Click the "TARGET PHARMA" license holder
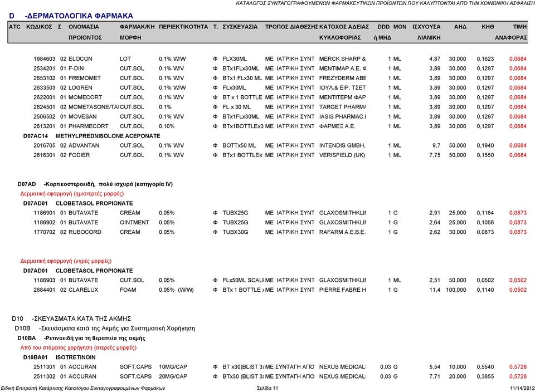535x392 pixels. (343, 107)
